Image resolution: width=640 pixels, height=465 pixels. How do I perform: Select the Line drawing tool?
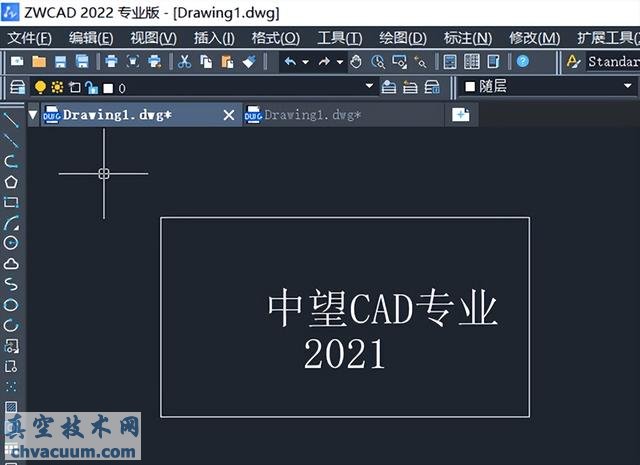tap(11, 119)
